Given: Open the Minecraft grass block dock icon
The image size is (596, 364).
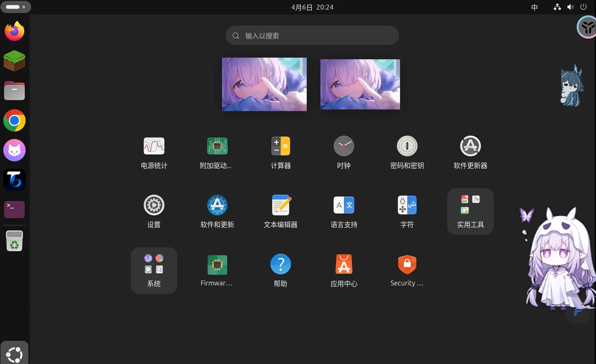Looking at the screenshot, I should coord(14,61).
